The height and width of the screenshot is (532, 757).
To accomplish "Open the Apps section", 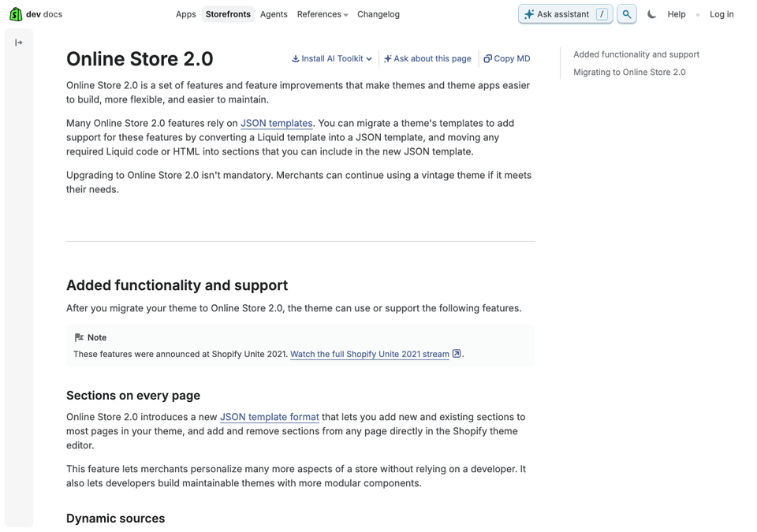I will tap(186, 14).
